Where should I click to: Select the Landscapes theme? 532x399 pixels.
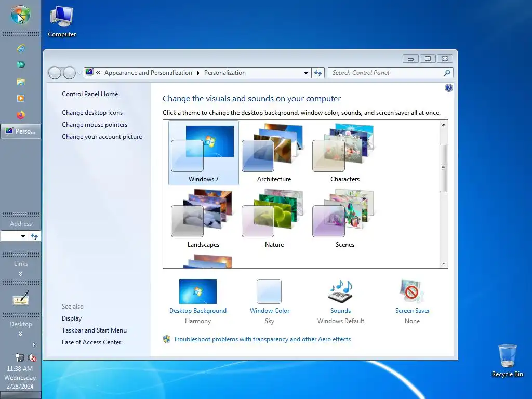click(204, 219)
